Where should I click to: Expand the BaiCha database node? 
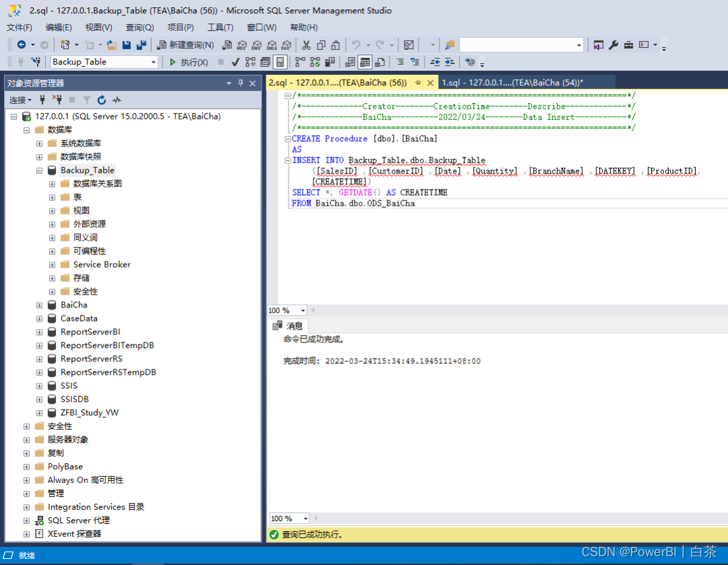(x=40, y=305)
